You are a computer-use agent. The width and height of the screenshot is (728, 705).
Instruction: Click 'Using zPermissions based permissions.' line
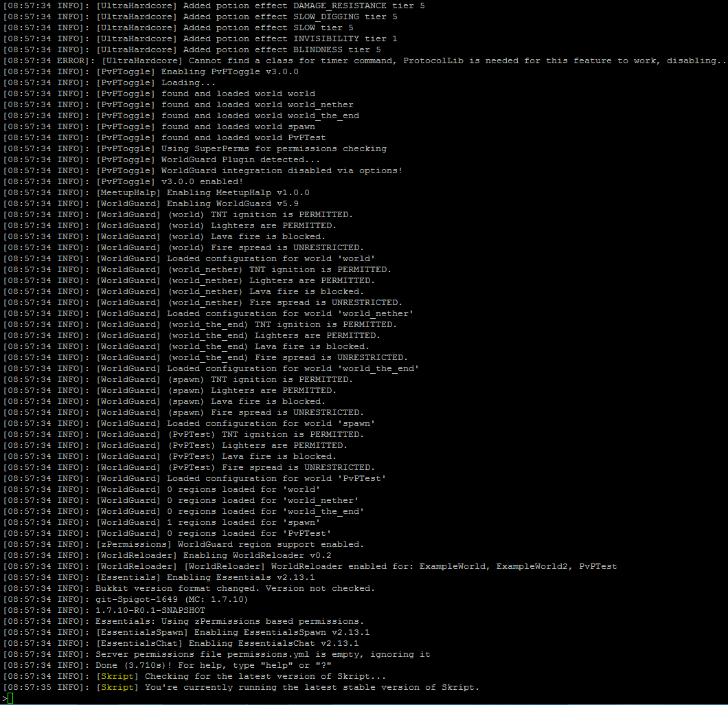(183, 621)
